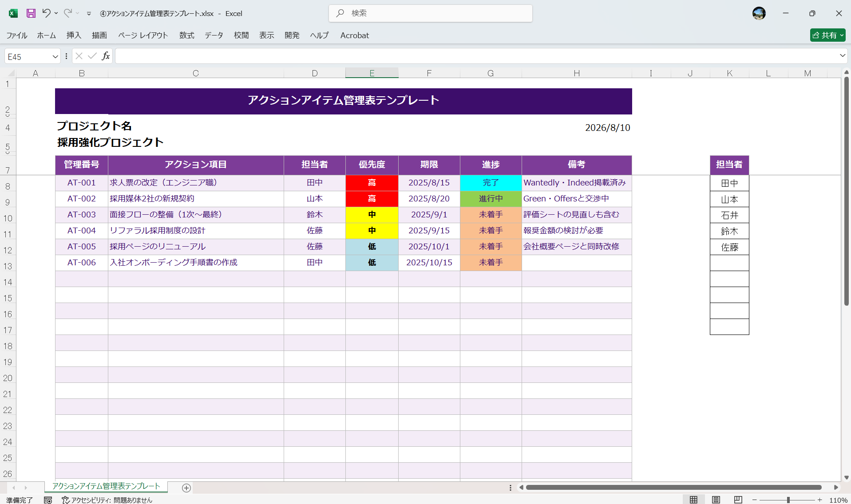The width and height of the screenshot is (851, 504).
Task: Open the ヘルプ ribbon tab
Action: [320, 35]
